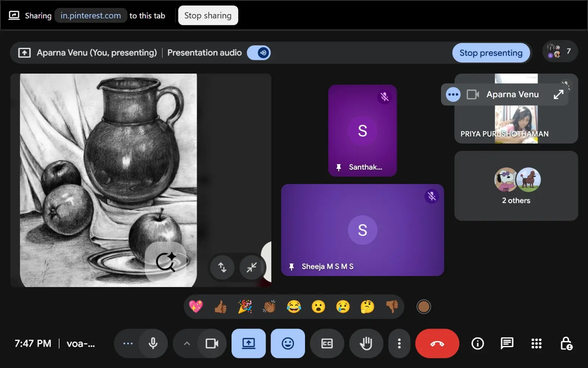Click the 'Aparna Venu (You, presenting)' label
588x368 pixels.
[x=97, y=53]
